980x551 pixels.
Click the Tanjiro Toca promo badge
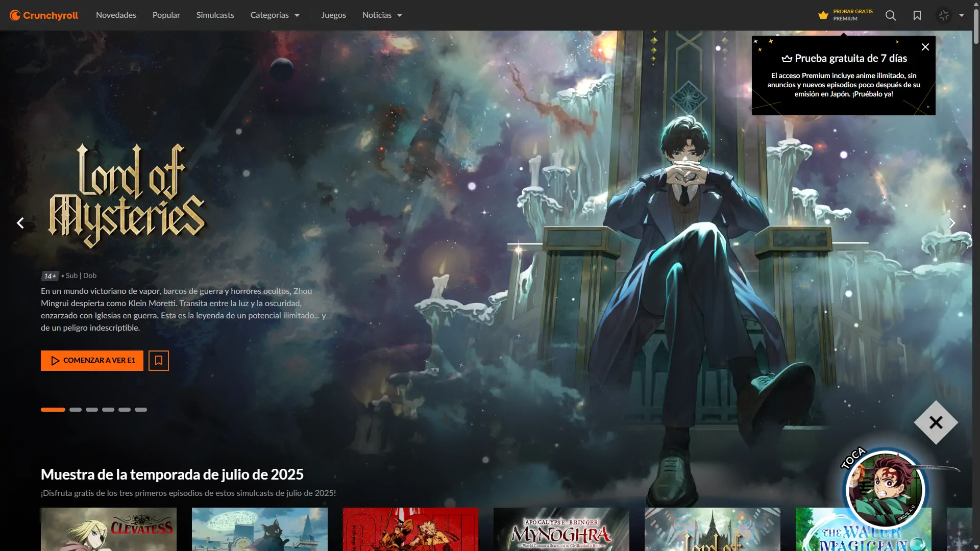(x=885, y=490)
